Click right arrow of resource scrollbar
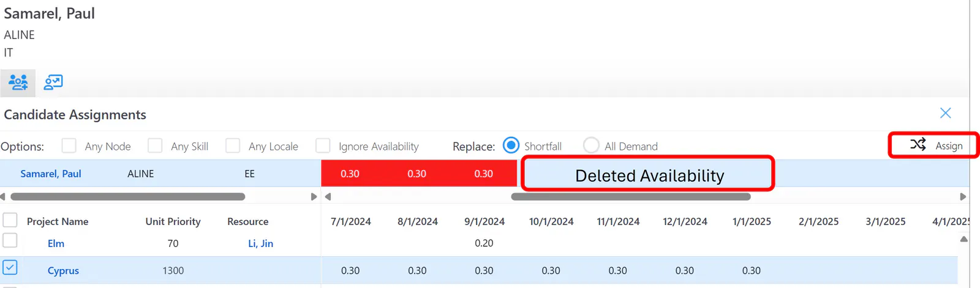Image resolution: width=980 pixels, height=288 pixels. [x=314, y=197]
